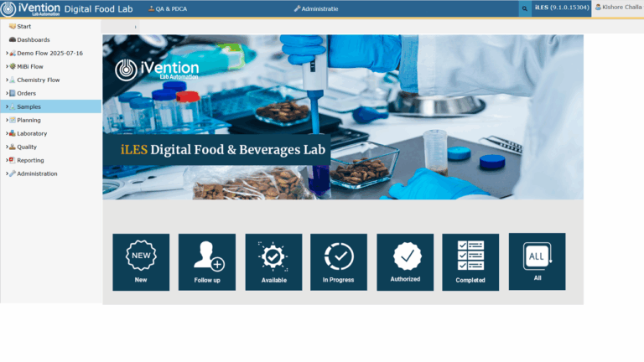Expand the Chemistry Flow tree node
The height and width of the screenshot is (362, 644).
click(7, 80)
